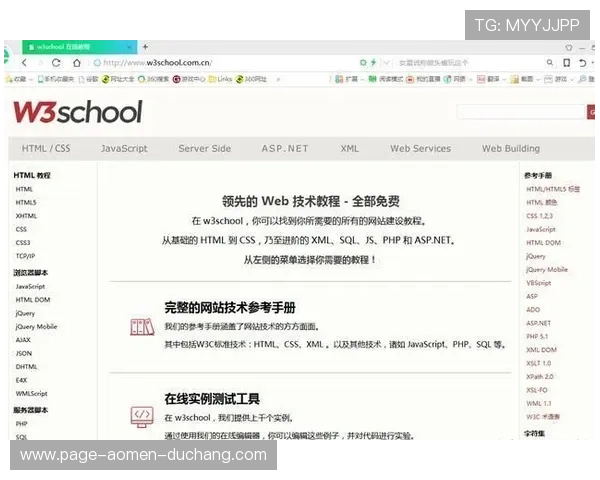
Task: Enable 阅读模式 reading mode
Action: tap(386, 79)
